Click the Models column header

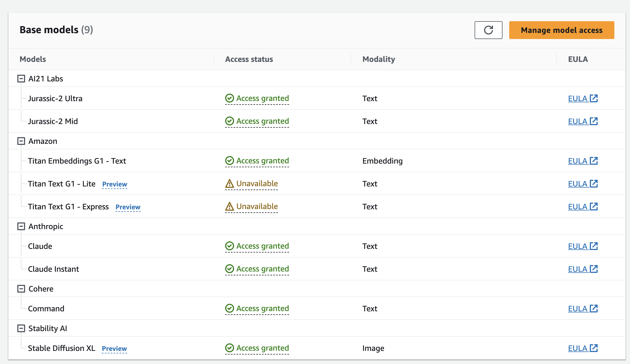[x=33, y=59]
